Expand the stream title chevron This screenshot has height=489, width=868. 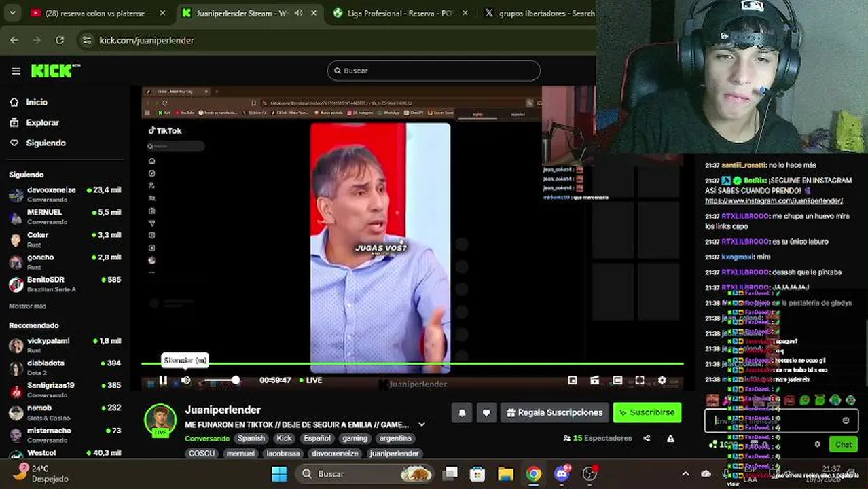pyautogui.click(x=422, y=424)
